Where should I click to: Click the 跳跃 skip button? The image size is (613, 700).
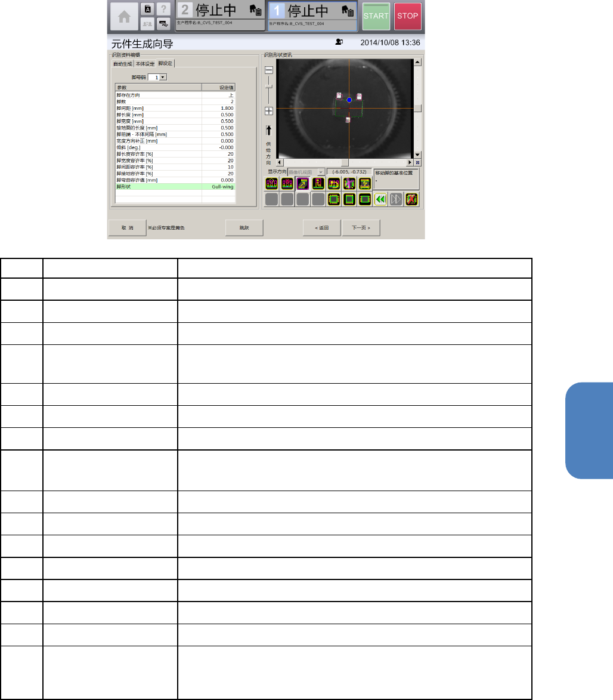coord(244,228)
